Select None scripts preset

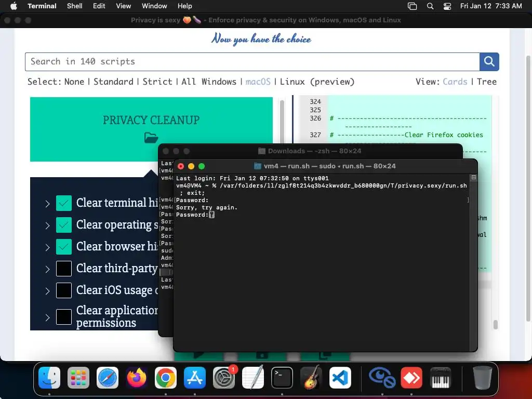(x=74, y=82)
